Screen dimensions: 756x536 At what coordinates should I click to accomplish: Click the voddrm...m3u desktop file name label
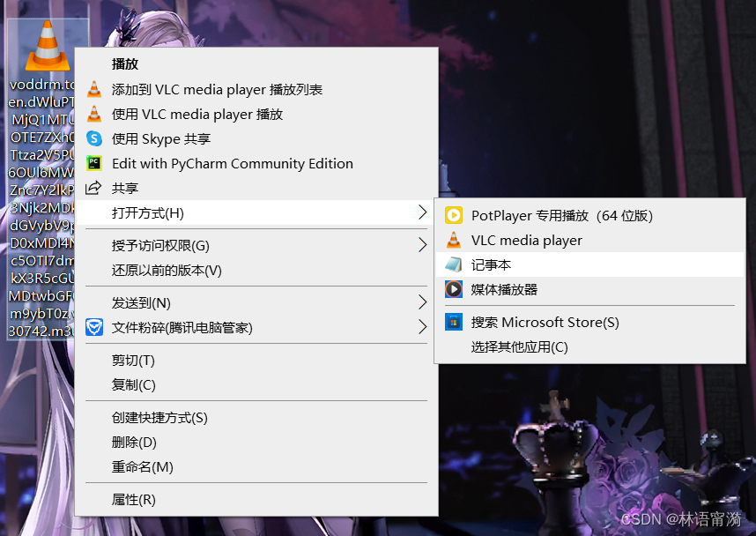(x=41, y=207)
